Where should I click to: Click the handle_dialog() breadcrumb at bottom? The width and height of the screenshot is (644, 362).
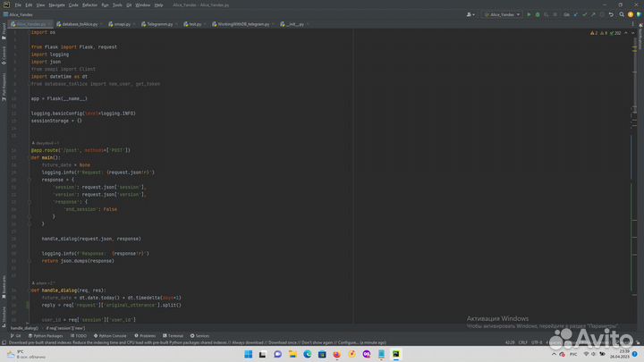click(24, 328)
